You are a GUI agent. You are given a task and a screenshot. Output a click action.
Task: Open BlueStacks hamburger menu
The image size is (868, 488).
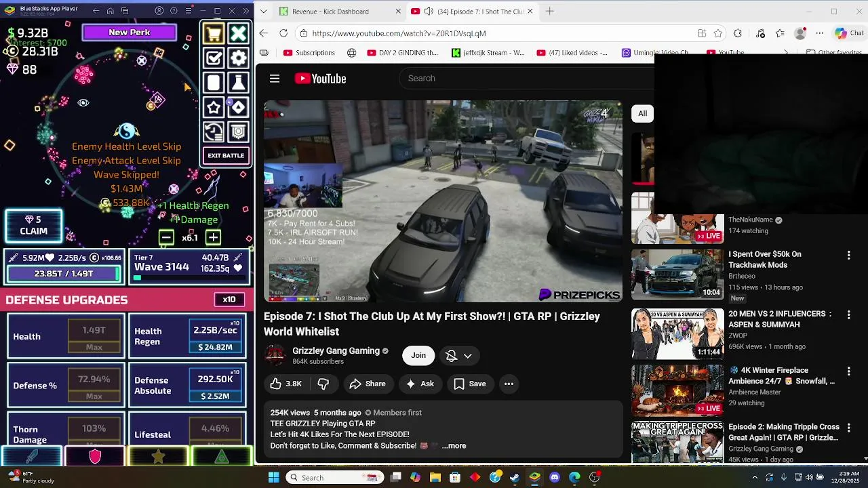(188, 11)
